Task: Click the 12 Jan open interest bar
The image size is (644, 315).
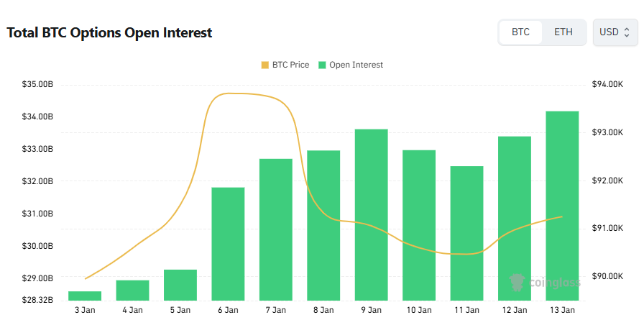Action: (514, 218)
